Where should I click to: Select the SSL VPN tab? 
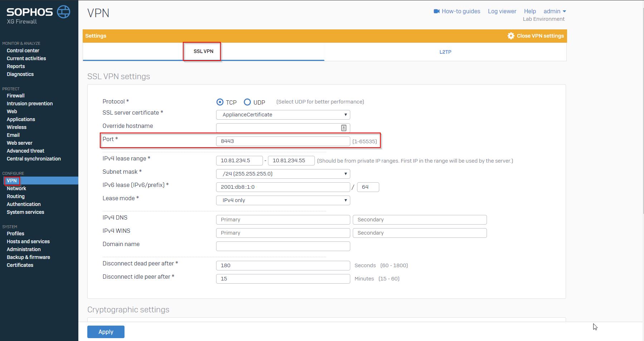tap(203, 51)
